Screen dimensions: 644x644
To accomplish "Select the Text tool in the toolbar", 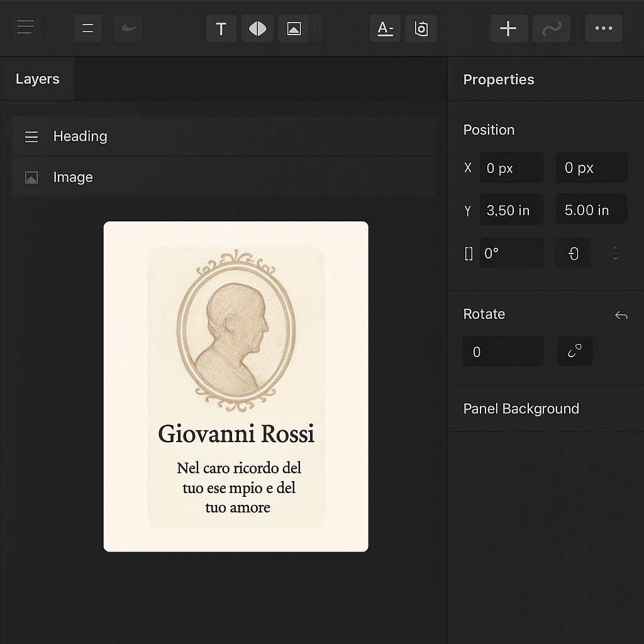I will click(x=221, y=28).
